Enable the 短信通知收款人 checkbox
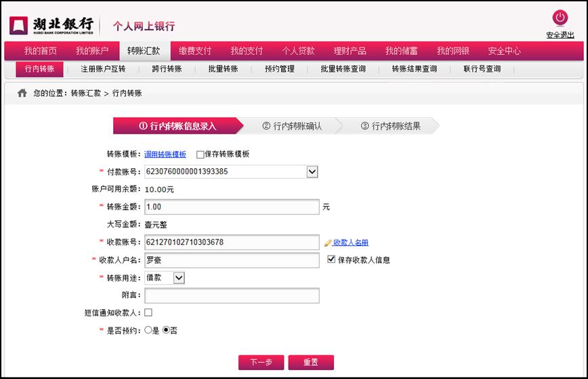Screen dimensions: 588x379 tap(148, 313)
